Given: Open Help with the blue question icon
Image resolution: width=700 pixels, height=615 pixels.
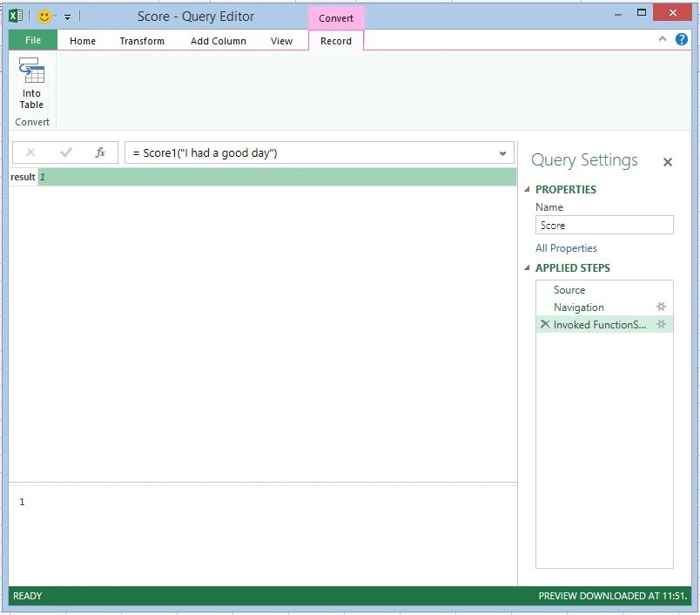Looking at the screenshot, I should coord(681,39).
